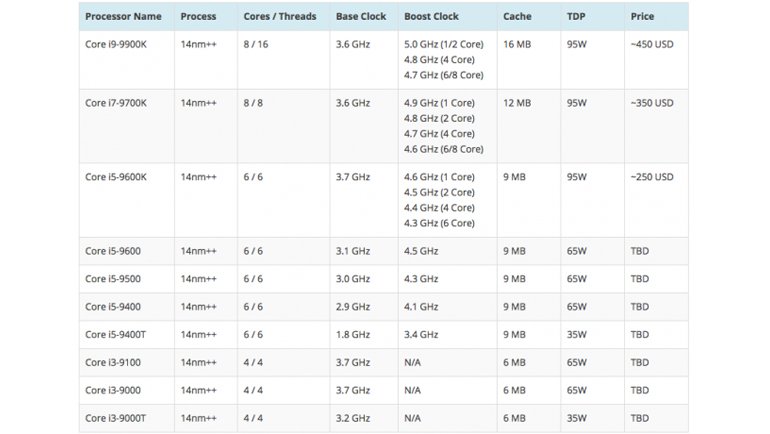
Task: Click the Process column header
Action: (198, 17)
